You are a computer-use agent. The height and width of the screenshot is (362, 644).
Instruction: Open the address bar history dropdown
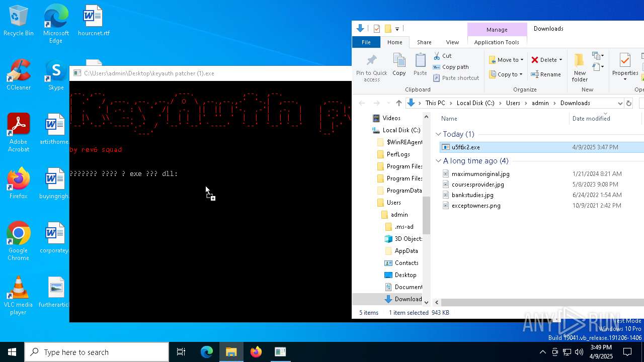coord(619,103)
